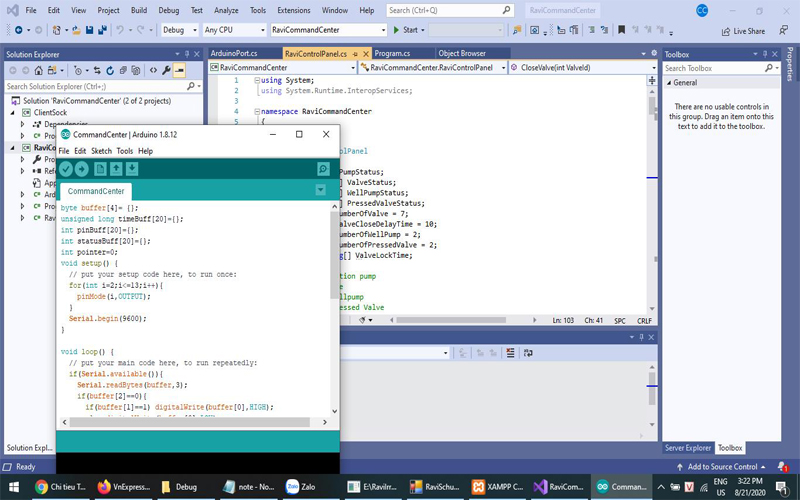Toggle Auto Hide pin on the Toolbox panel
The height and width of the screenshot is (500, 800).
[x=765, y=54]
